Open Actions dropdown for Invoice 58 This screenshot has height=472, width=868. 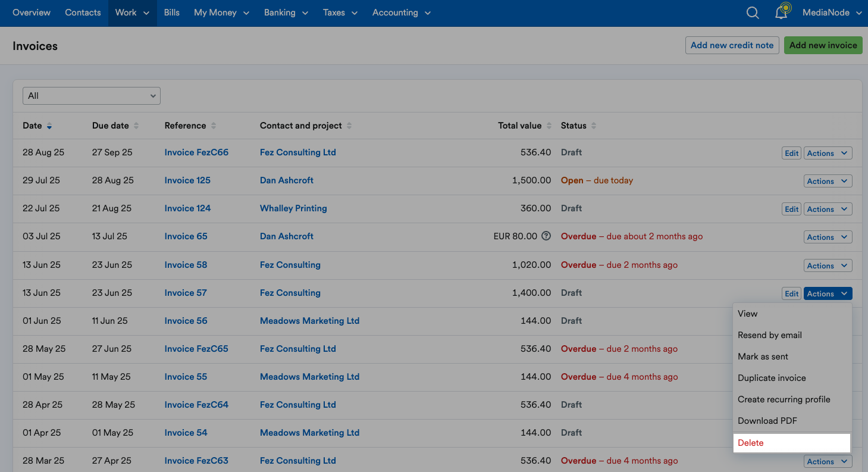[828, 266]
